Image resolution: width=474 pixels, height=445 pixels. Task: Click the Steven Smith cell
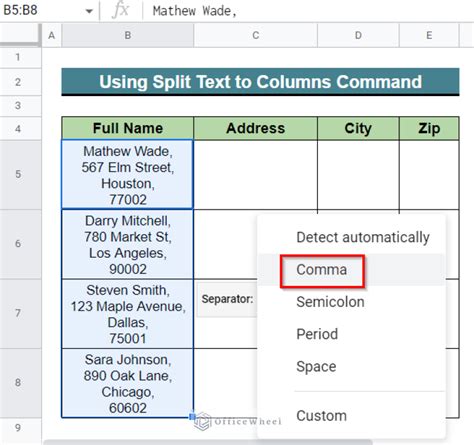pyautogui.click(x=127, y=314)
